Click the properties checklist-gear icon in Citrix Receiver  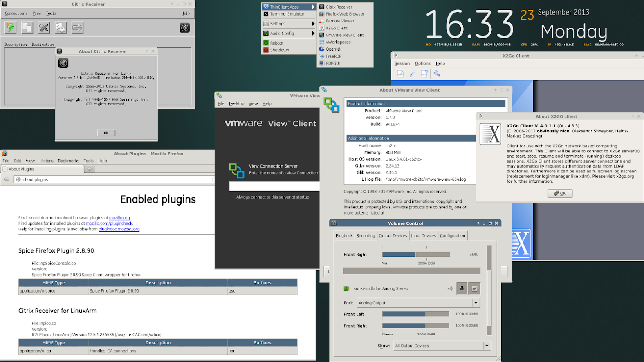pyautogui.click(x=61, y=28)
